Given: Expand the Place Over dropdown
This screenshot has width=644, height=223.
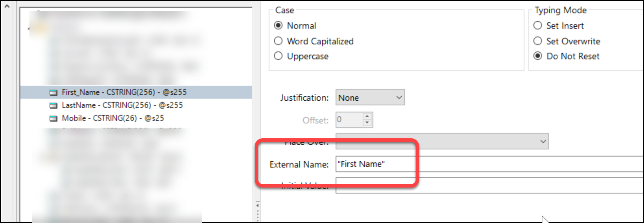Looking at the screenshot, I should click(x=442, y=141).
